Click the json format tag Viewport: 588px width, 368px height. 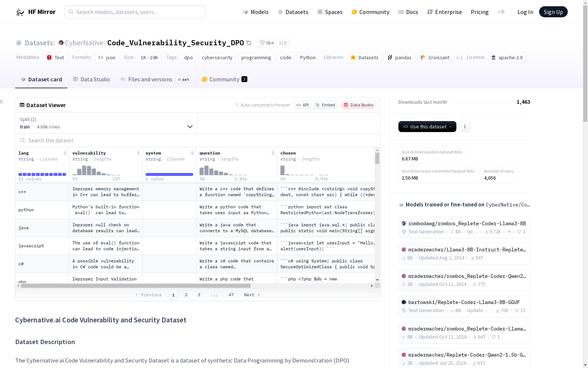coord(107,57)
